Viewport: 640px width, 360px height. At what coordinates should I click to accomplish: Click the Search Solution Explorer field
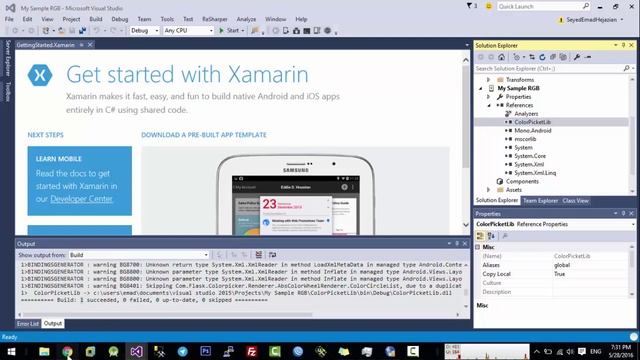tap(549, 69)
